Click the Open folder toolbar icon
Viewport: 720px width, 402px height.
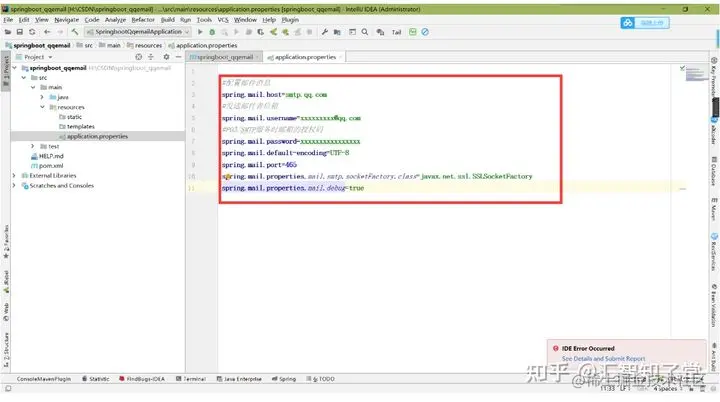point(8,32)
